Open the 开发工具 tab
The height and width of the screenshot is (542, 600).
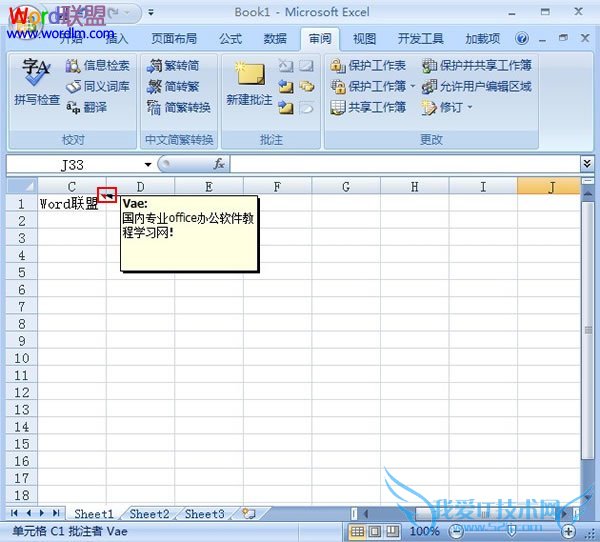(x=421, y=39)
